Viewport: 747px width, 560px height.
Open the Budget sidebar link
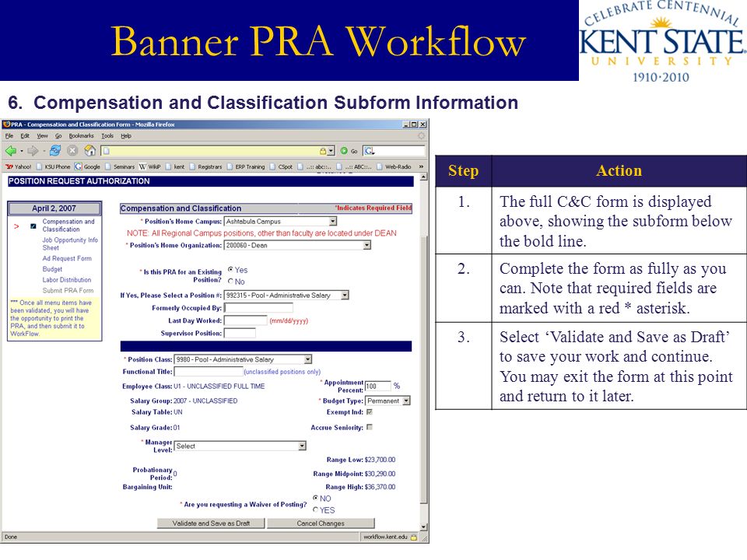[x=52, y=269]
